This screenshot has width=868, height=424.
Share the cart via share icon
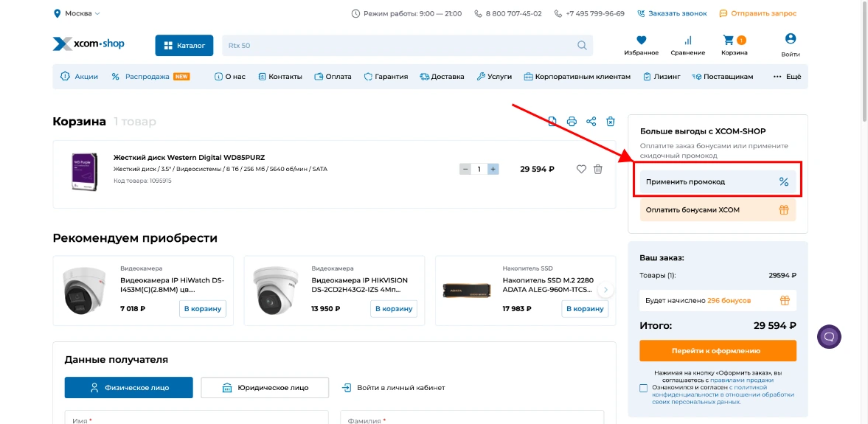pos(591,122)
